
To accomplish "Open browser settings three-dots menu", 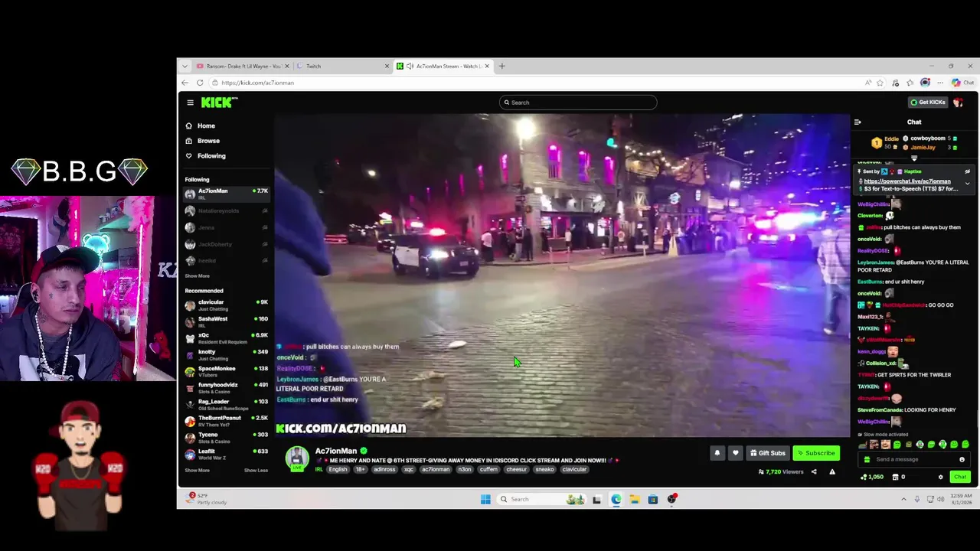I will (940, 83).
